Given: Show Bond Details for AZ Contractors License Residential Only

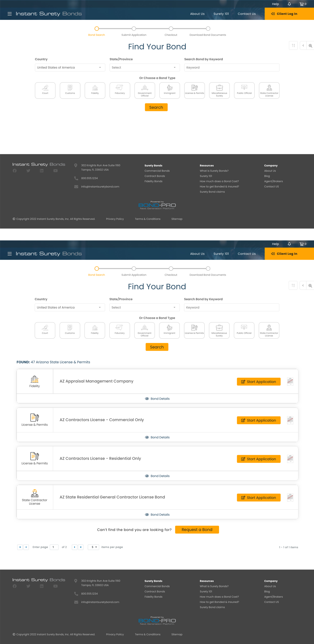Looking at the screenshot, I should (157, 476).
